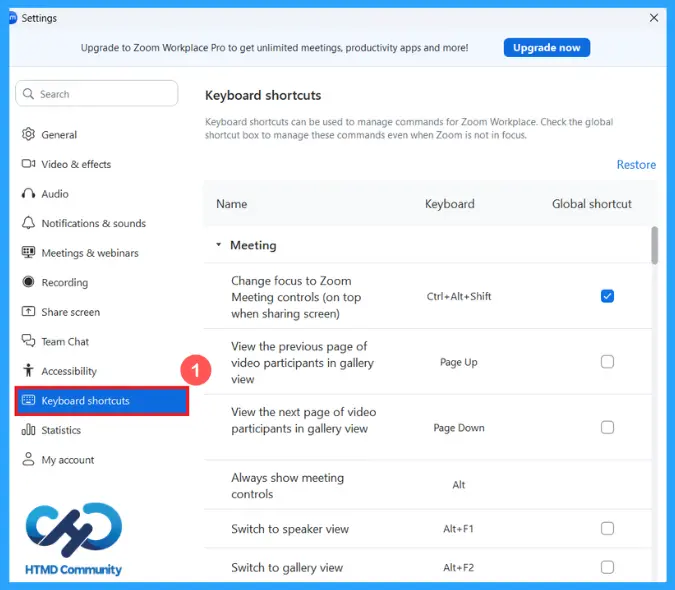Click the settings Search field
The height and width of the screenshot is (590, 675).
click(x=96, y=93)
